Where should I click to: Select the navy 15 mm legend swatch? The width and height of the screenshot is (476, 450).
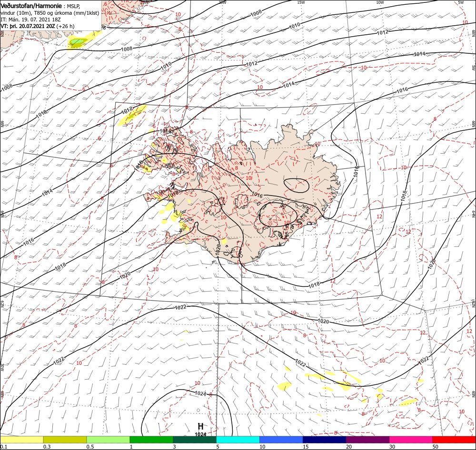coord(325,440)
